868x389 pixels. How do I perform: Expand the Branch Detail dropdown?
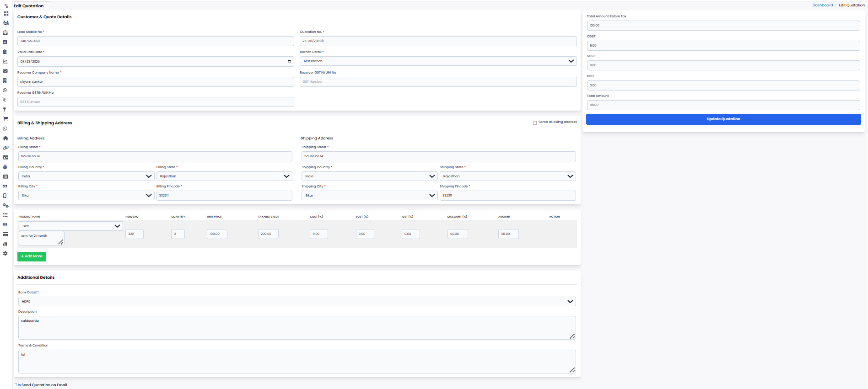(438, 61)
